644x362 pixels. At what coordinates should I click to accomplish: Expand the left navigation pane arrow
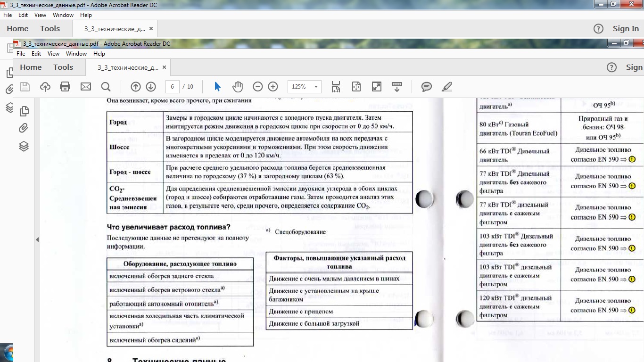(x=37, y=240)
